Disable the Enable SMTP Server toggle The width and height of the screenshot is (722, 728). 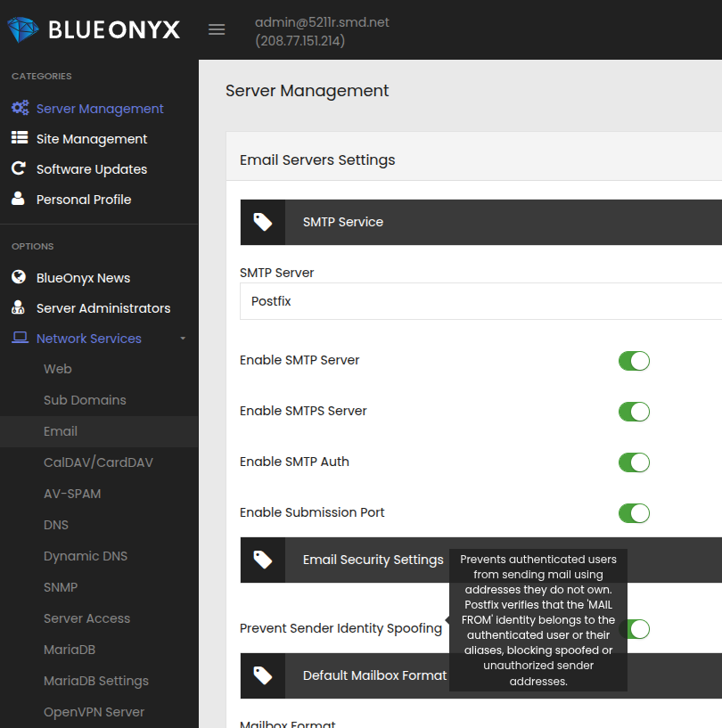pos(634,361)
